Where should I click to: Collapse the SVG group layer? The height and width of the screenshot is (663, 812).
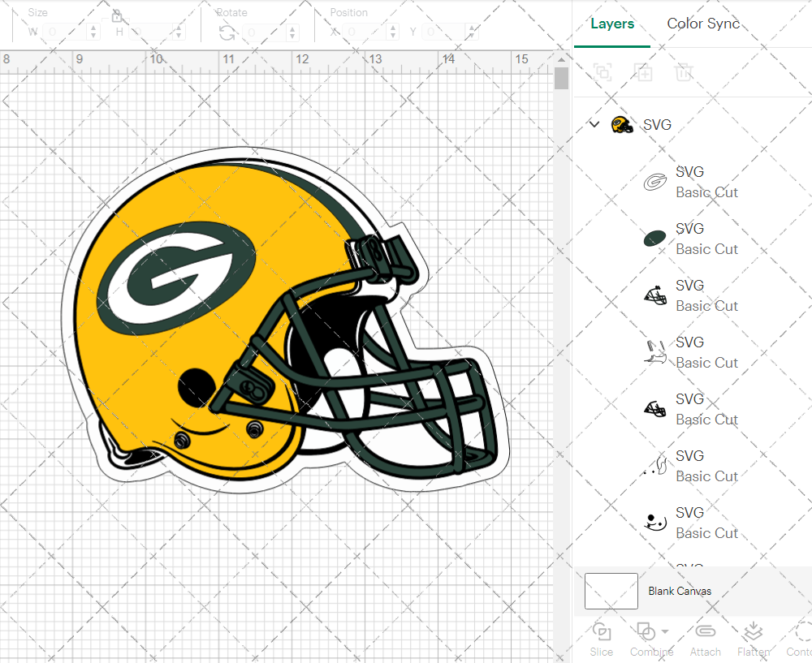[594, 124]
